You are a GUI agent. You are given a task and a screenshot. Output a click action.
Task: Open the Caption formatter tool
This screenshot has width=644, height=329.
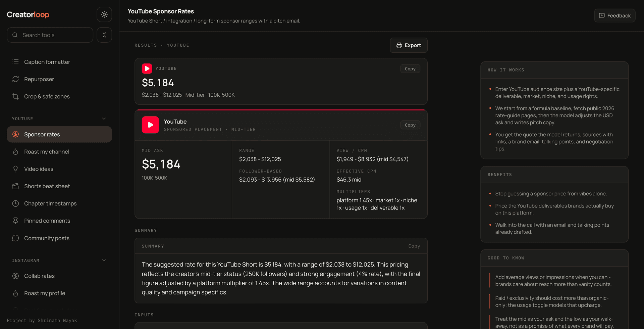pos(59,62)
